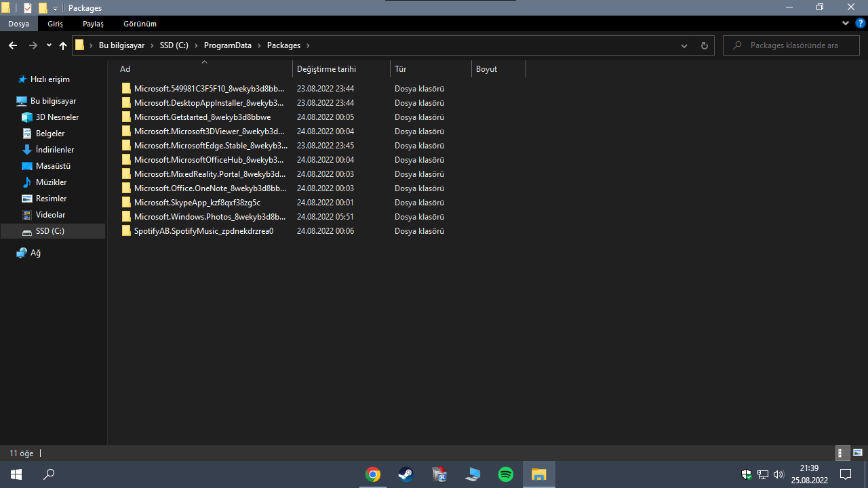This screenshot has width=868, height=488.
Task: Select folder name Microsoft.Windows.Photos_8wekyb3d8b...
Action: 210,217
